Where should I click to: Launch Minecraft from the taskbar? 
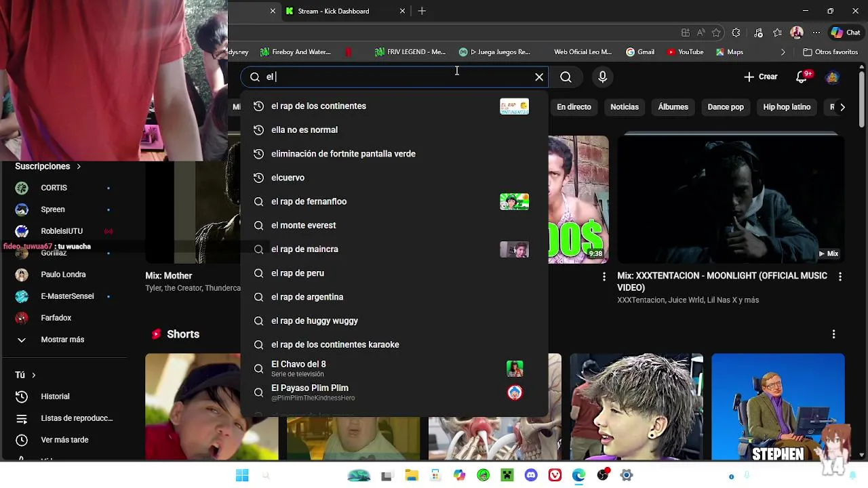(x=507, y=476)
